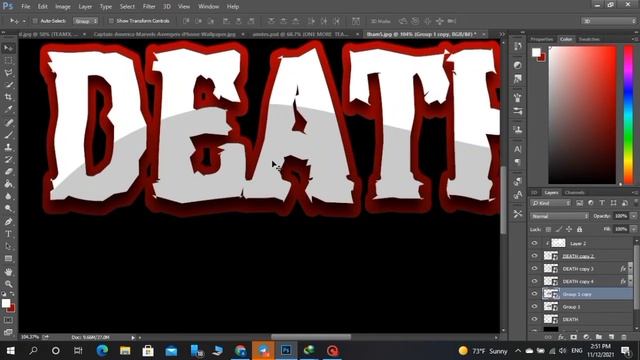Screen dimensions: 640x360
Task: Hide the Group 1 layer
Action: 534,307
